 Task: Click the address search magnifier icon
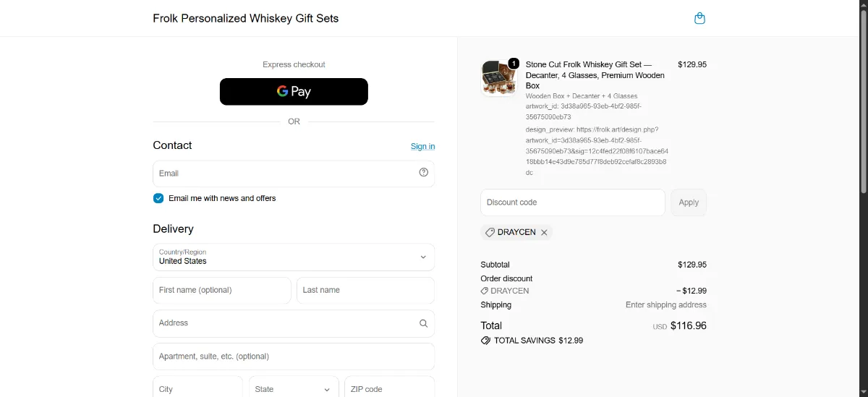[424, 323]
